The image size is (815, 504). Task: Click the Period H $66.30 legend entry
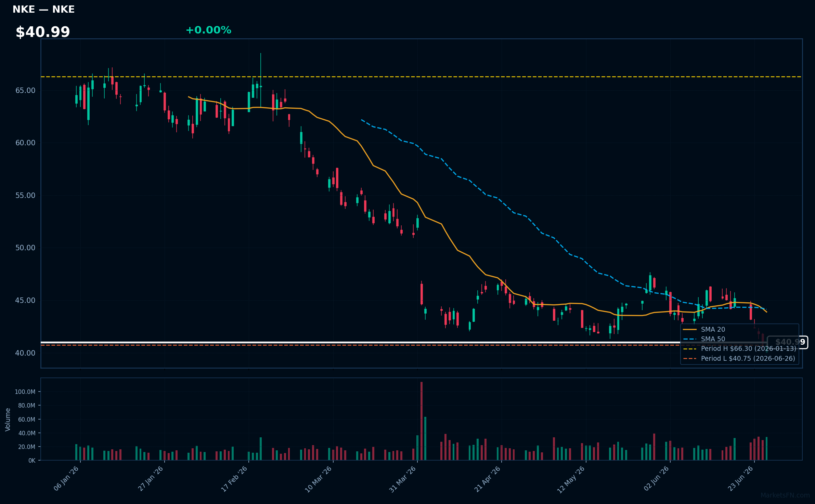[740, 348]
